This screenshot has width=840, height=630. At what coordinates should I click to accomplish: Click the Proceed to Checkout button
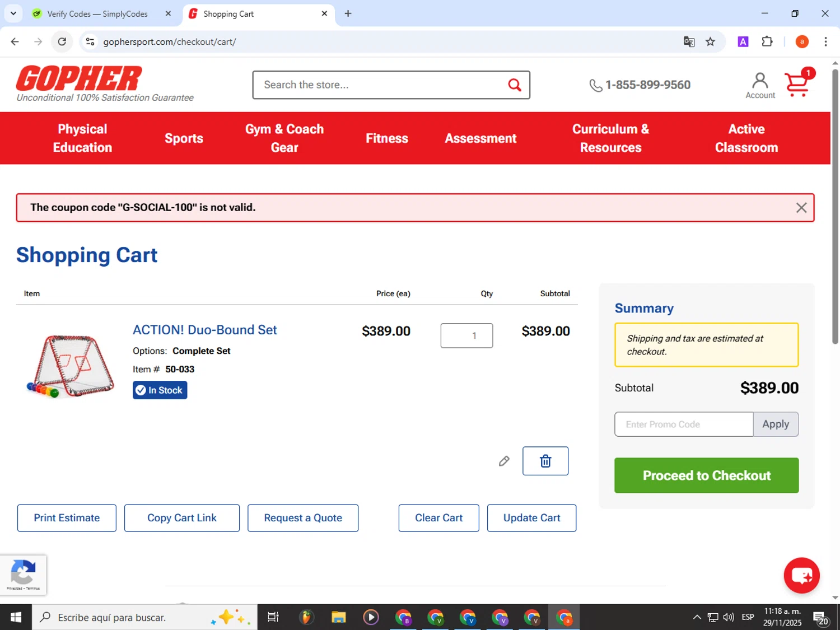point(706,475)
